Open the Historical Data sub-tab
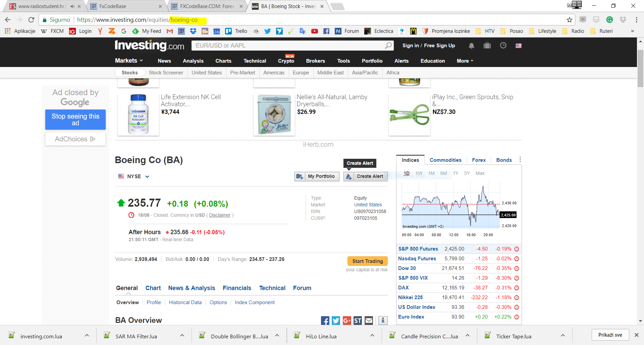The width and height of the screenshot is (644, 345). pyautogui.click(x=185, y=302)
